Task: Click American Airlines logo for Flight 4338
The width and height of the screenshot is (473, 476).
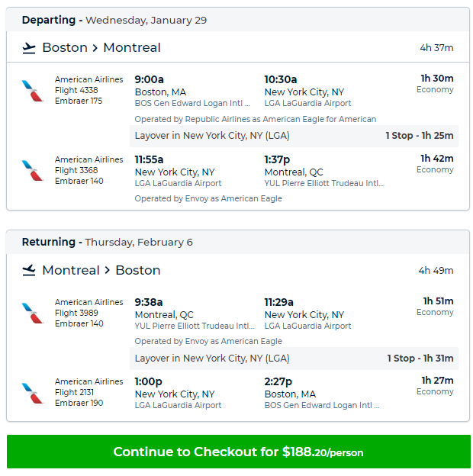Action: pyautogui.click(x=32, y=91)
